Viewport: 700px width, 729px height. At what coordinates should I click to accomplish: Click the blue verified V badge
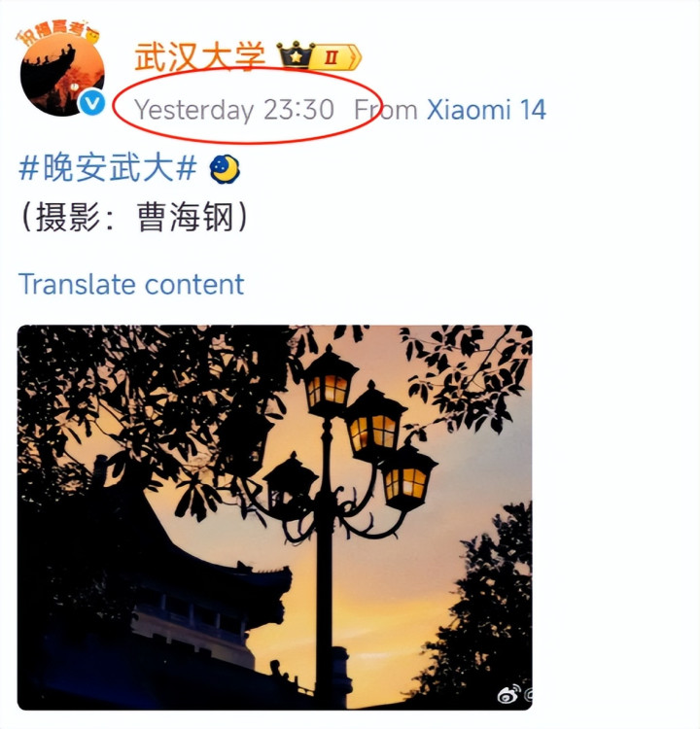click(91, 103)
